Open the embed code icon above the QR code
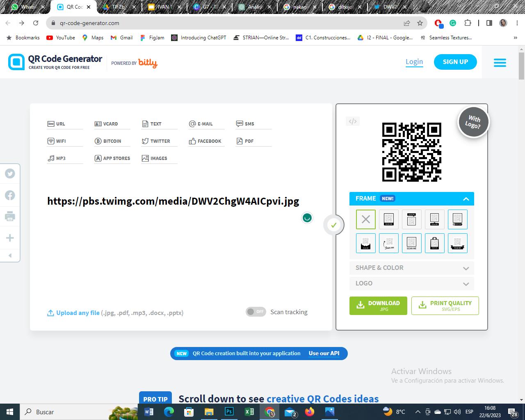Viewport: 525px width, 420px height. (x=353, y=121)
